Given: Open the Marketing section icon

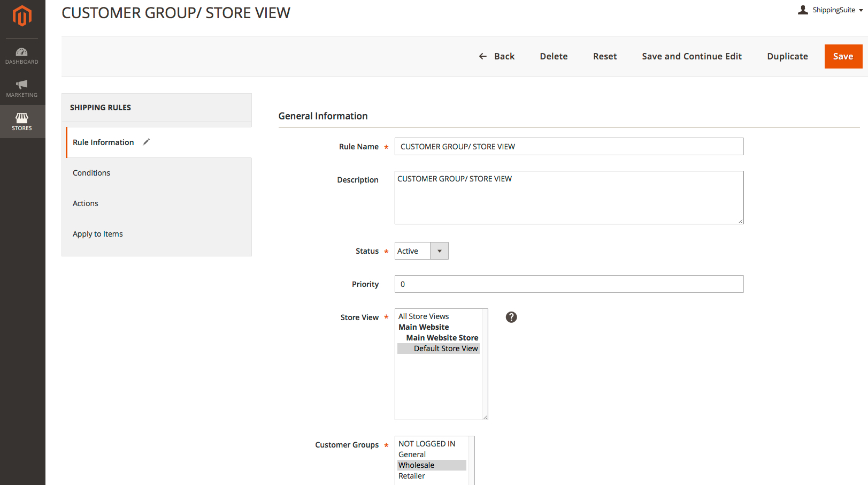Looking at the screenshot, I should 21,88.
